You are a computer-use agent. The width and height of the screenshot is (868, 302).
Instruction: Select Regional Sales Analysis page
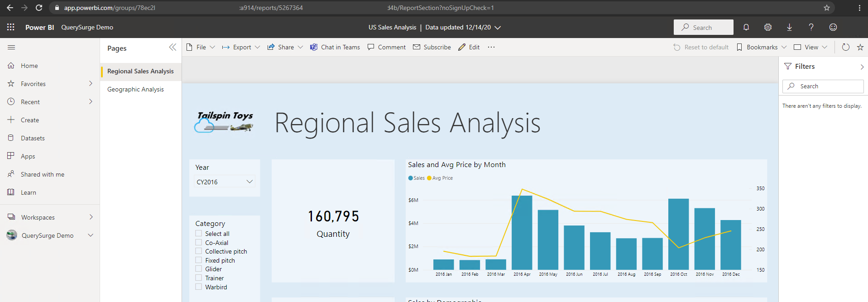pyautogui.click(x=141, y=71)
